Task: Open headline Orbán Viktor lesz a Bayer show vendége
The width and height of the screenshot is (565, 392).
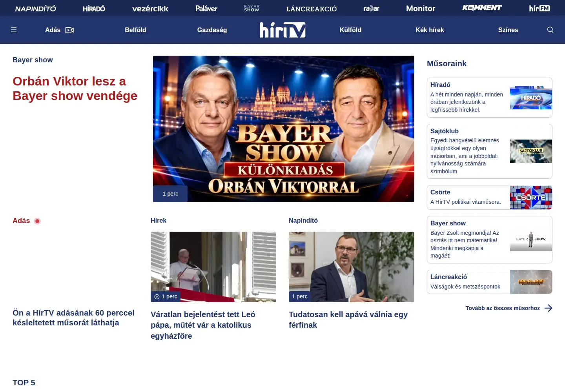Action: coord(75,89)
